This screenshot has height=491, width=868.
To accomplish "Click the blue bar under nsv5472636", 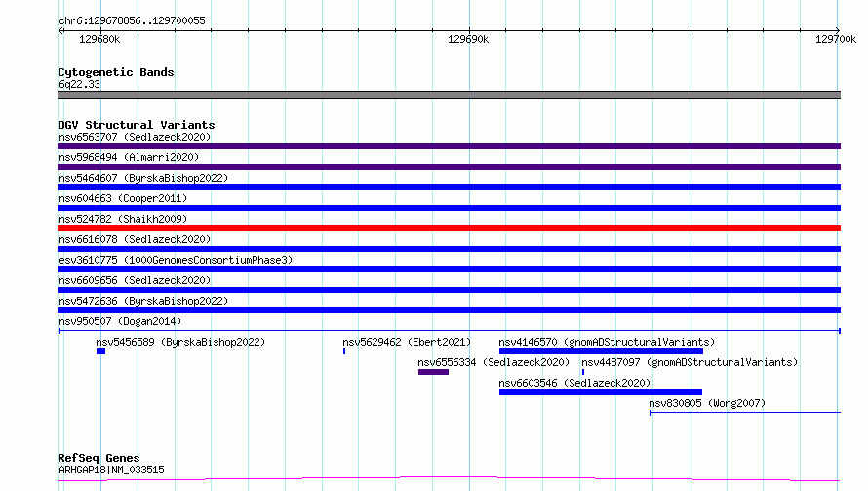I will [x=449, y=310].
